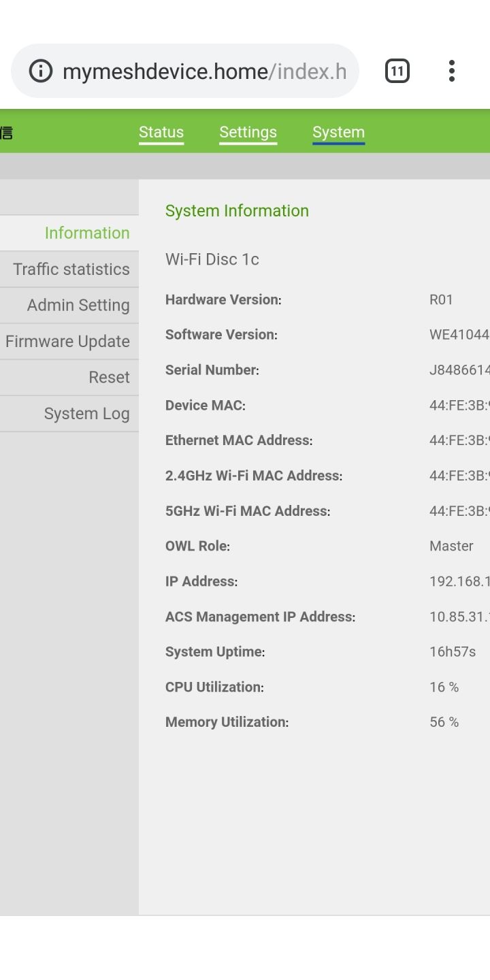Click the Hardware Version R01 value

pyautogui.click(x=441, y=299)
